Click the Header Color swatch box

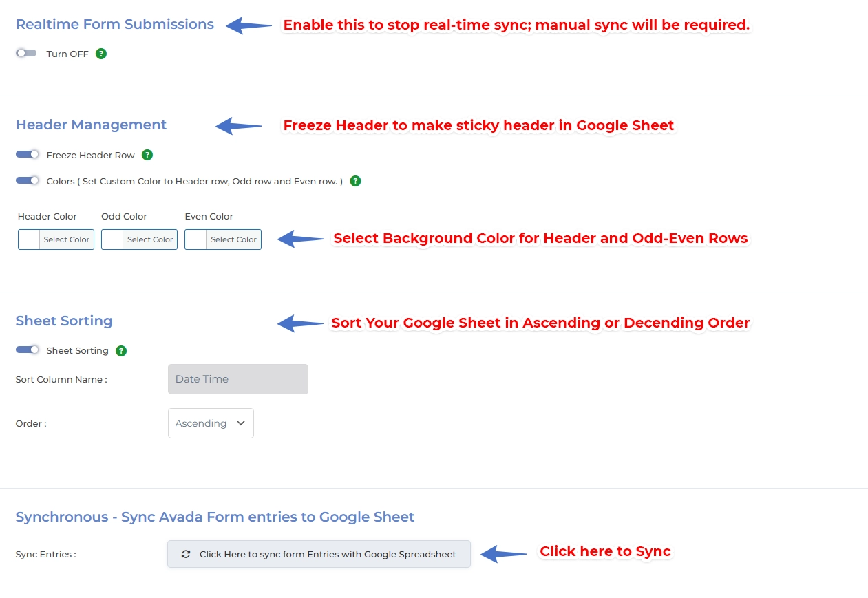30,239
